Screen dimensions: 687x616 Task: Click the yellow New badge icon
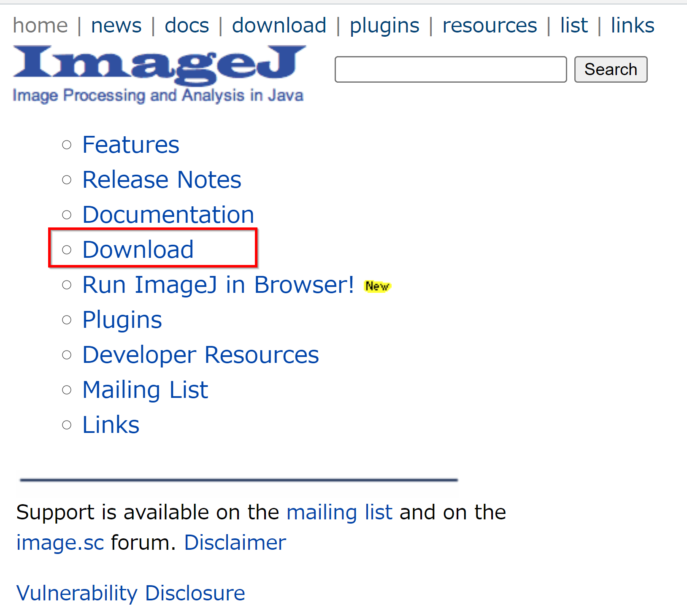coord(378,286)
